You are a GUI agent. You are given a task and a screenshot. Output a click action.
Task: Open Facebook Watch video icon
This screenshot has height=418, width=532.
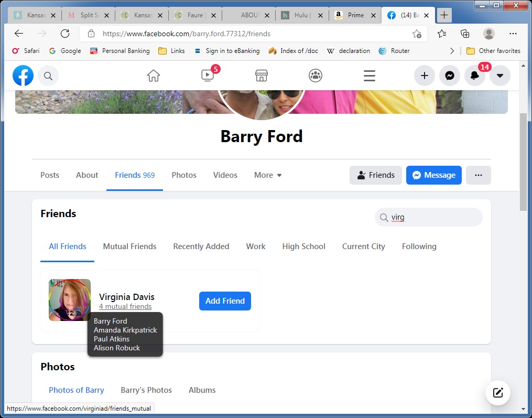(x=208, y=76)
